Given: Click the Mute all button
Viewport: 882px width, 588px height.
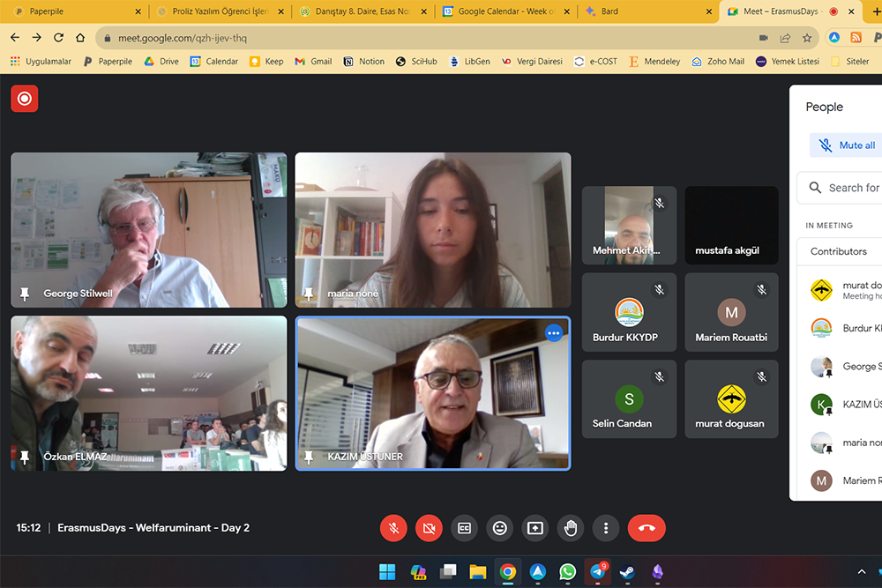Looking at the screenshot, I should [847, 145].
